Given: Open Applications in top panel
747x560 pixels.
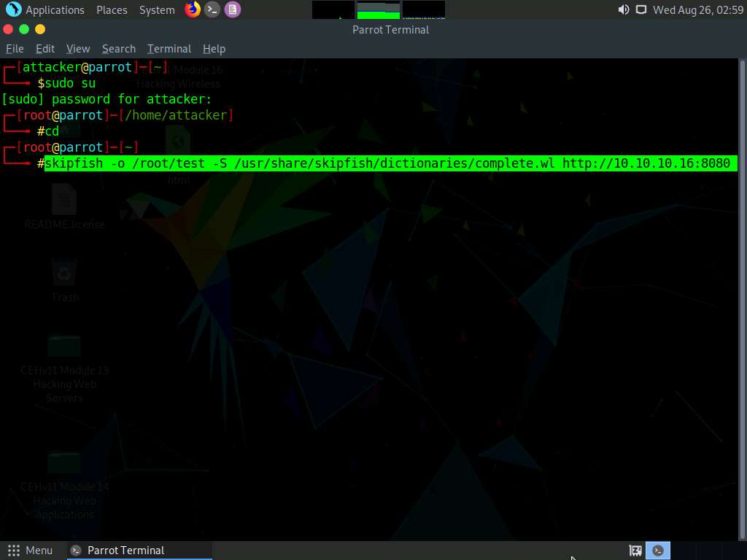Looking at the screenshot, I should point(55,9).
